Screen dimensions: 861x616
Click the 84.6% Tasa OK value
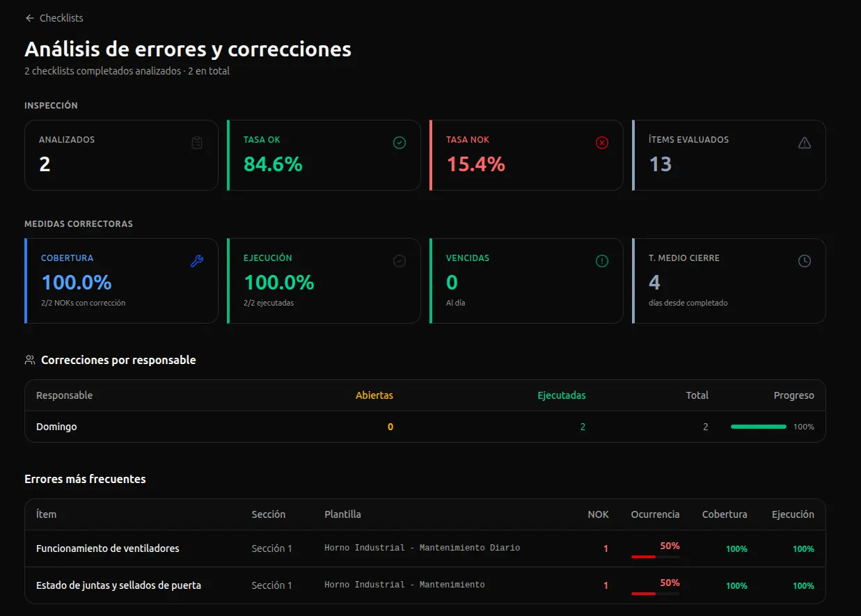(x=273, y=164)
